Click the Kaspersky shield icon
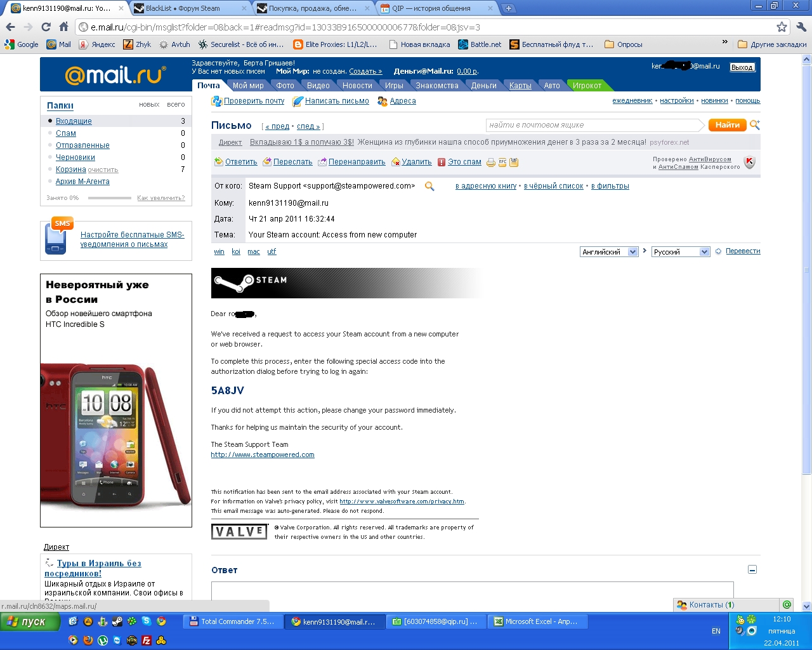Image resolution: width=812 pixels, height=650 pixels. (749, 162)
